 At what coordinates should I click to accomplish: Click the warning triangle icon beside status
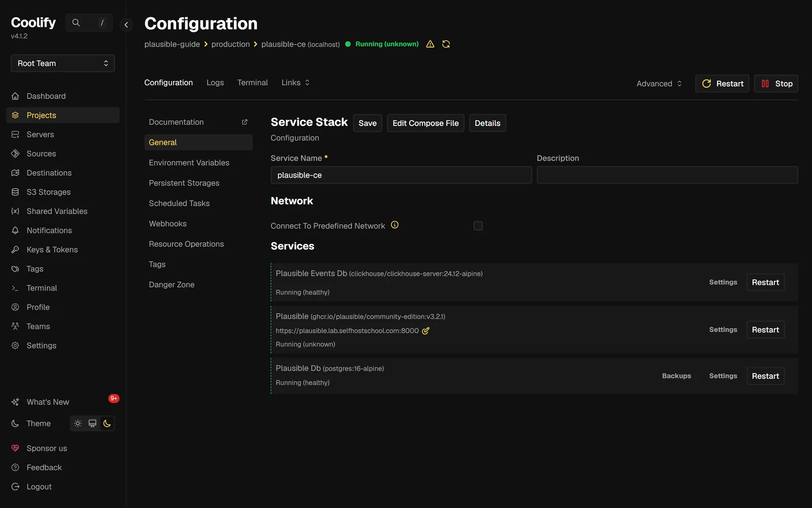point(430,44)
